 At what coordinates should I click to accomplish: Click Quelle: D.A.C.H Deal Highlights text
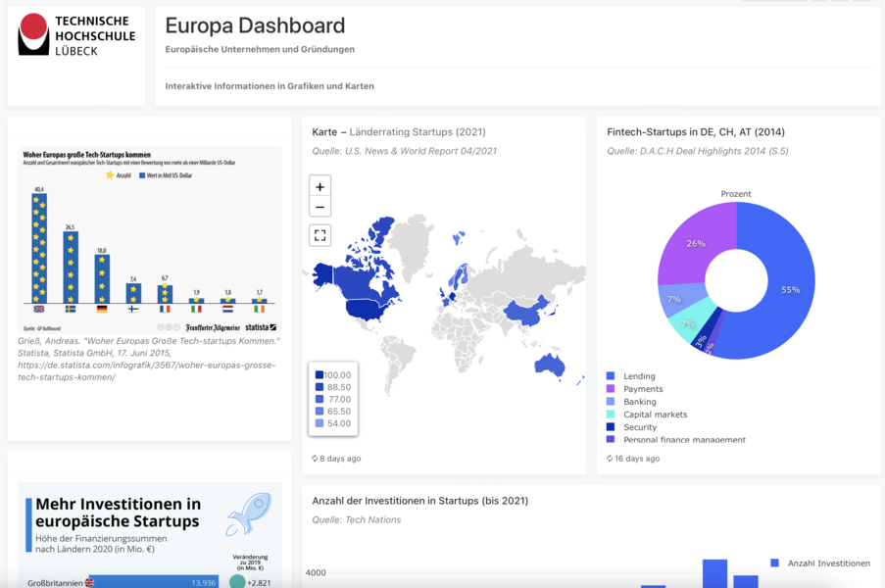point(698,151)
